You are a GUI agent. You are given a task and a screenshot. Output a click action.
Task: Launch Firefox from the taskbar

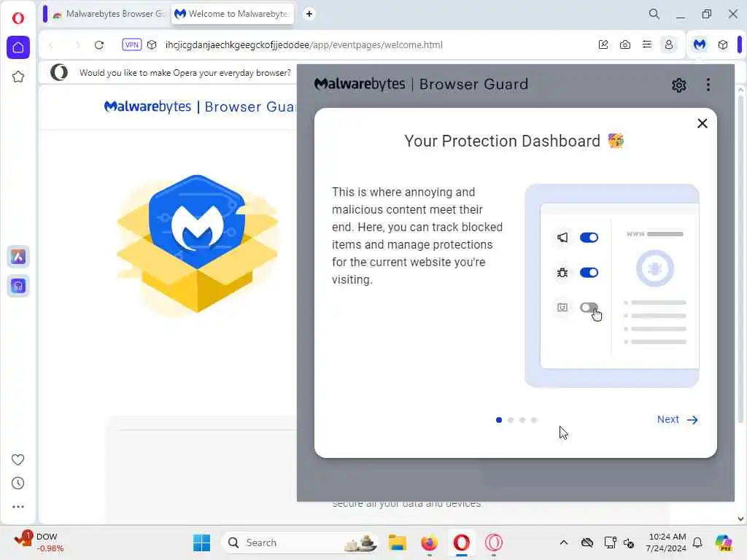click(429, 542)
